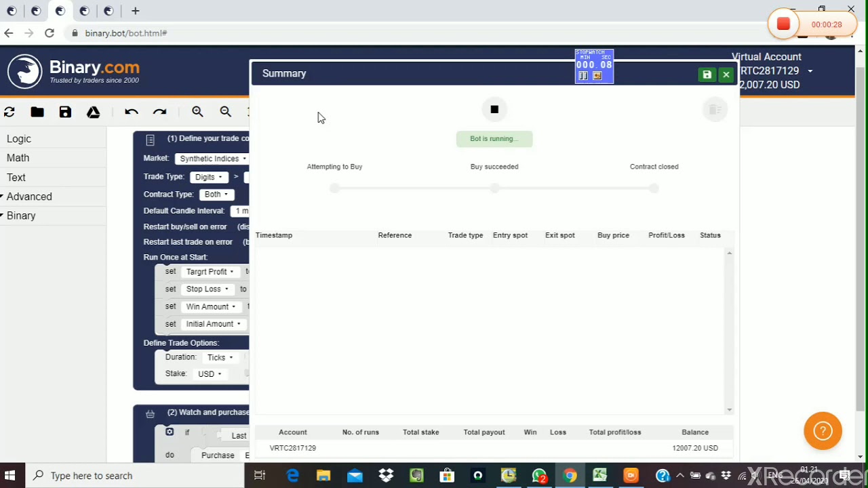Screen dimensions: 868x488
Task: Undo the last block change
Action: [x=132, y=113]
